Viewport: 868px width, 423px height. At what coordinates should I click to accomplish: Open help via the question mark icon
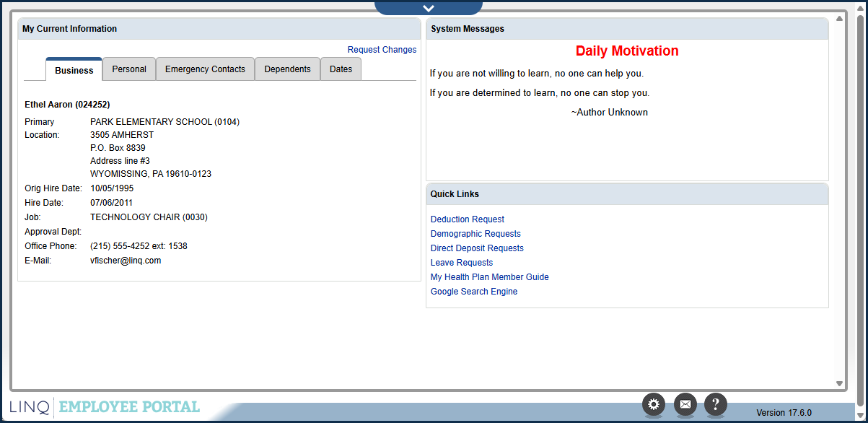tap(715, 404)
